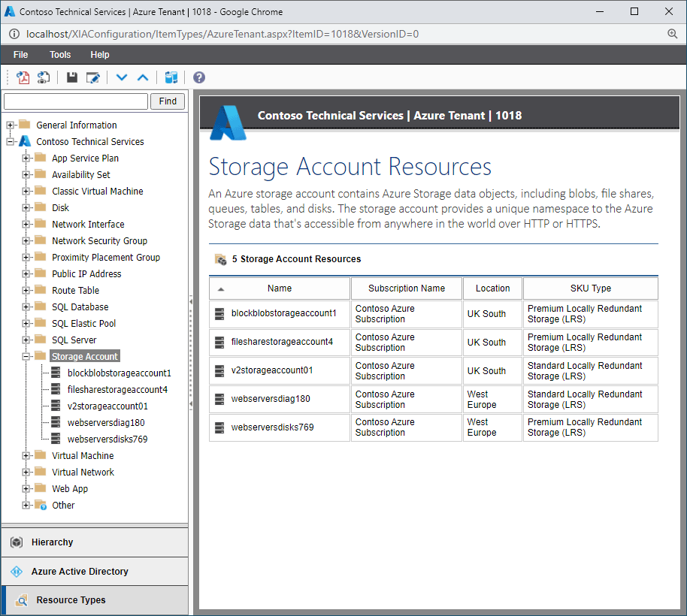Click the Azure logo beside Contoso Technical Services
Screen dimensions: 687x616
[25, 141]
